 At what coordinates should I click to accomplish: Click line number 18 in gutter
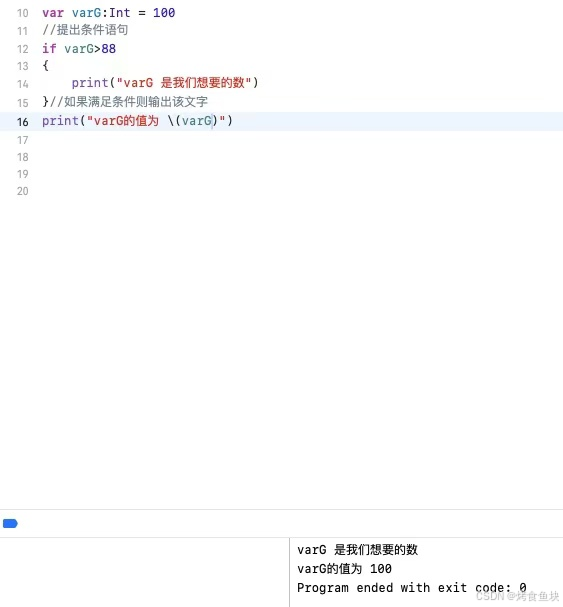22,157
